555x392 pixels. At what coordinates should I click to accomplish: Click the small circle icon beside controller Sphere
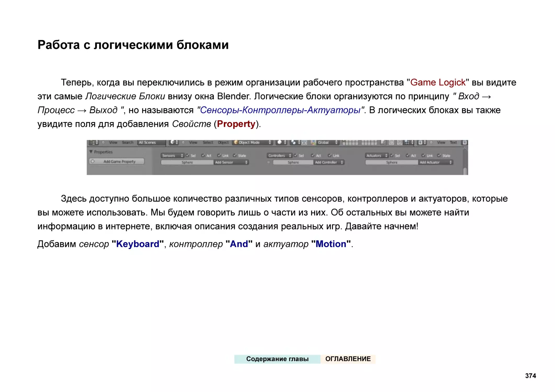[x=269, y=162]
